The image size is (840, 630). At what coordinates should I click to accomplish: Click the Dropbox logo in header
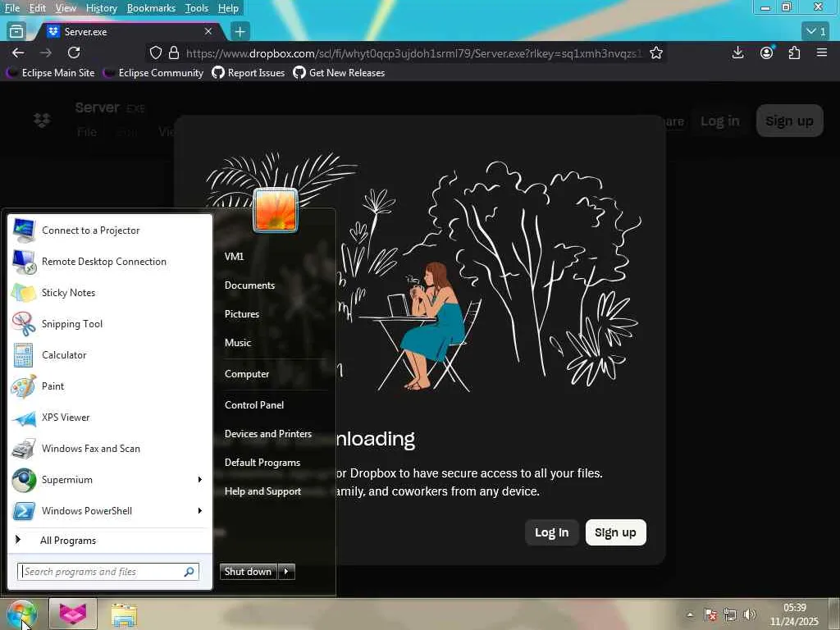pyautogui.click(x=42, y=120)
